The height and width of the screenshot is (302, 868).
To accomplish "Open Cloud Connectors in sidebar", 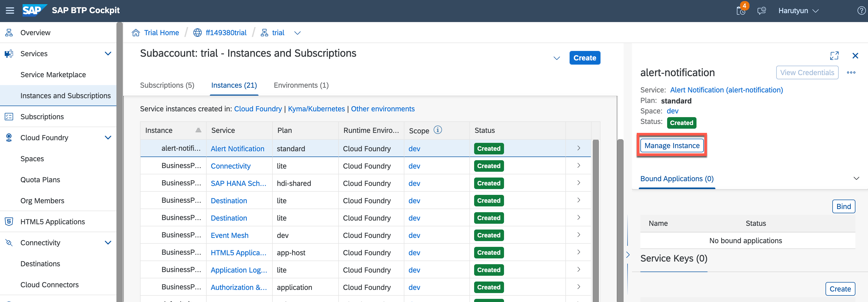I will pyautogui.click(x=50, y=285).
